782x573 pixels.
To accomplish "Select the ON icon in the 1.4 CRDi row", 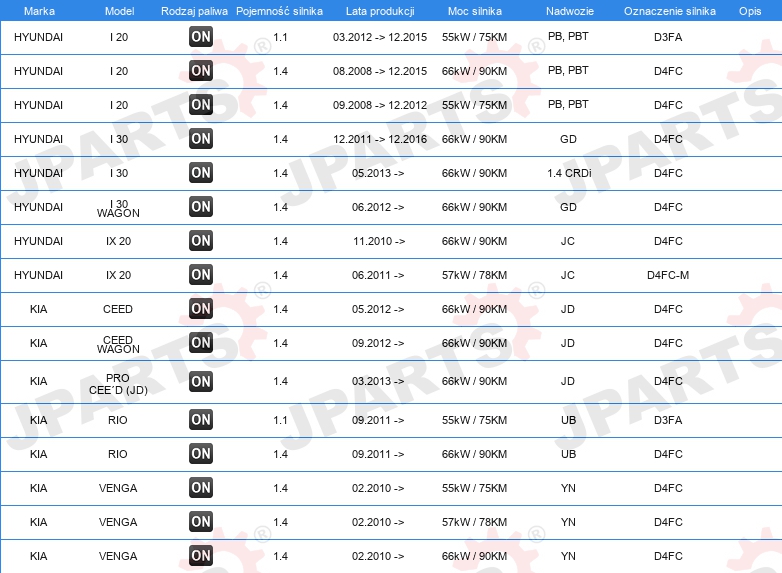I will (x=200, y=173).
